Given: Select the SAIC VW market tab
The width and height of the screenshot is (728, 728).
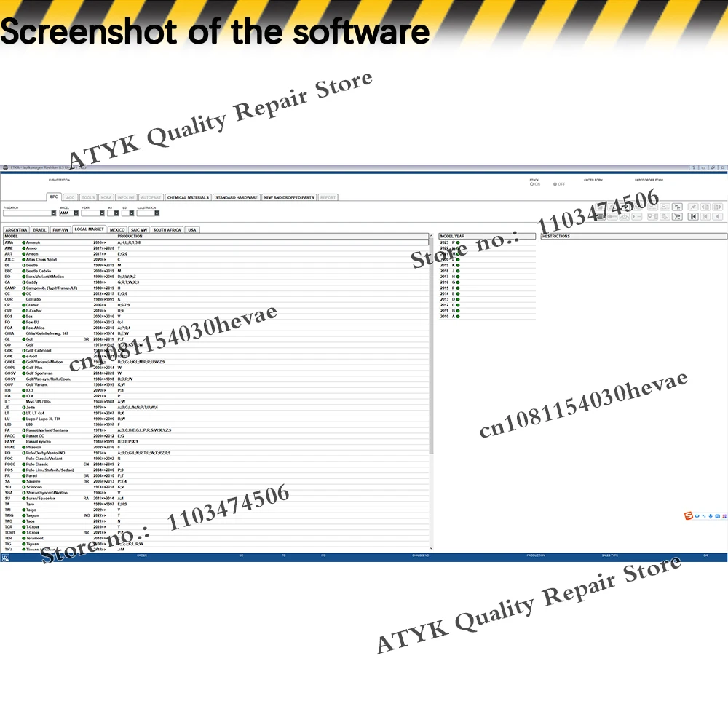Looking at the screenshot, I should tap(139, 230).
